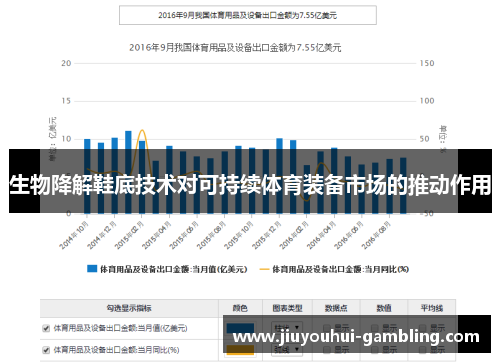This screenshot has width=500, height=362.
Task: Click the 2015年10月 x-axis label
Action: pyautogui.click(x=239, y=235)
